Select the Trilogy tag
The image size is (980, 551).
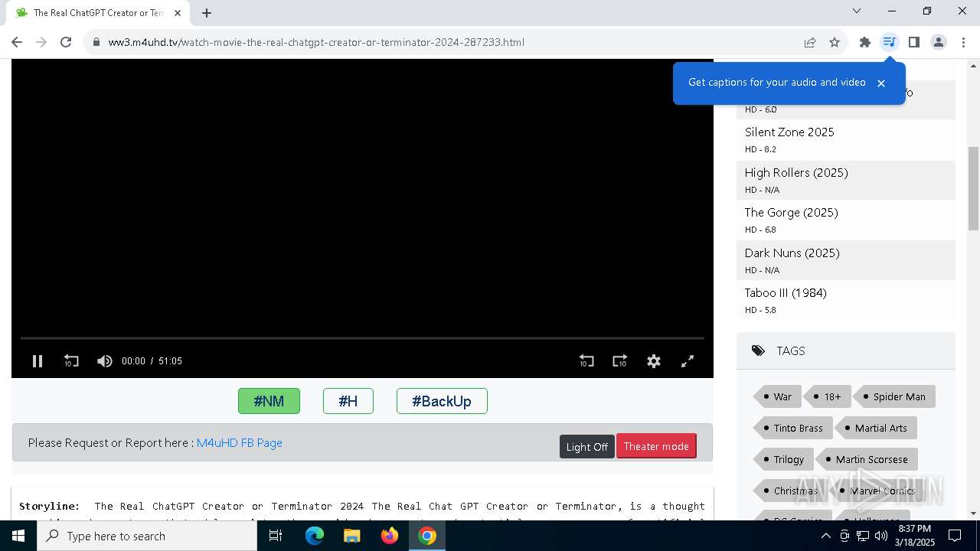tap(782, 459)
